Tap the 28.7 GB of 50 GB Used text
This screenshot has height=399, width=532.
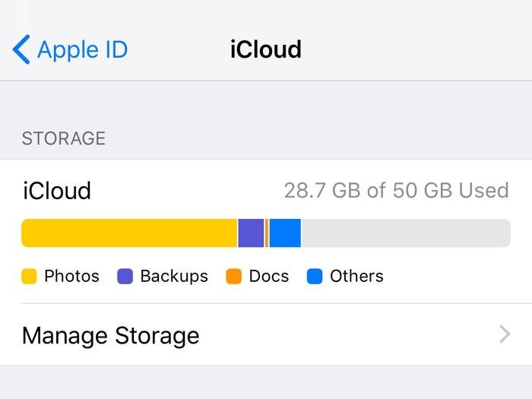coord(396,190)
